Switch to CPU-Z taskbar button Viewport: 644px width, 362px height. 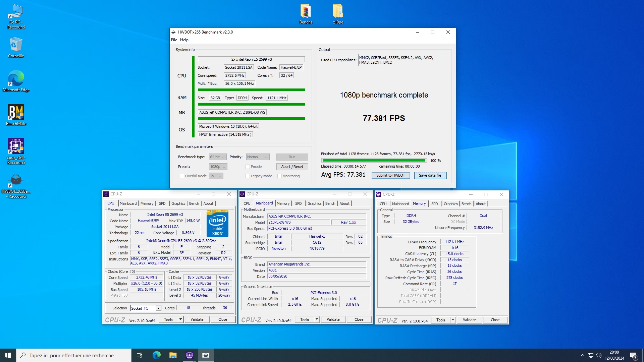pos(190,355)
